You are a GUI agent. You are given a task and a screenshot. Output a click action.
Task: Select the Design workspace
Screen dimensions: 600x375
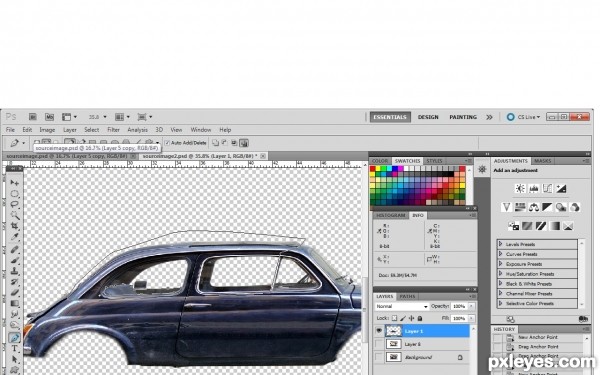pos(428,117)
